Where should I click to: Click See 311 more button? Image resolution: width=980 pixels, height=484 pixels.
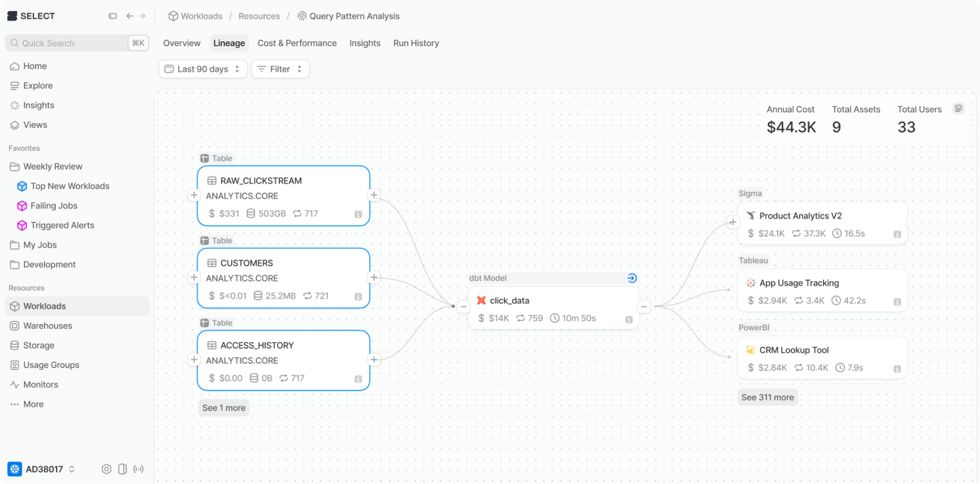(767, 397)
